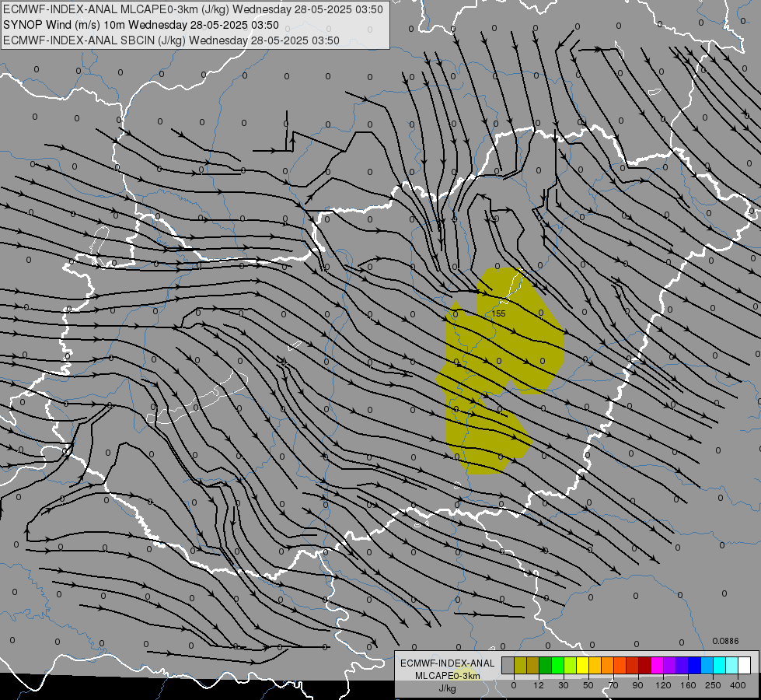Click the 0.0886 value above the legend
Image resolution: width=761 pixels, height=700 pixels.
tap(725, 641)
